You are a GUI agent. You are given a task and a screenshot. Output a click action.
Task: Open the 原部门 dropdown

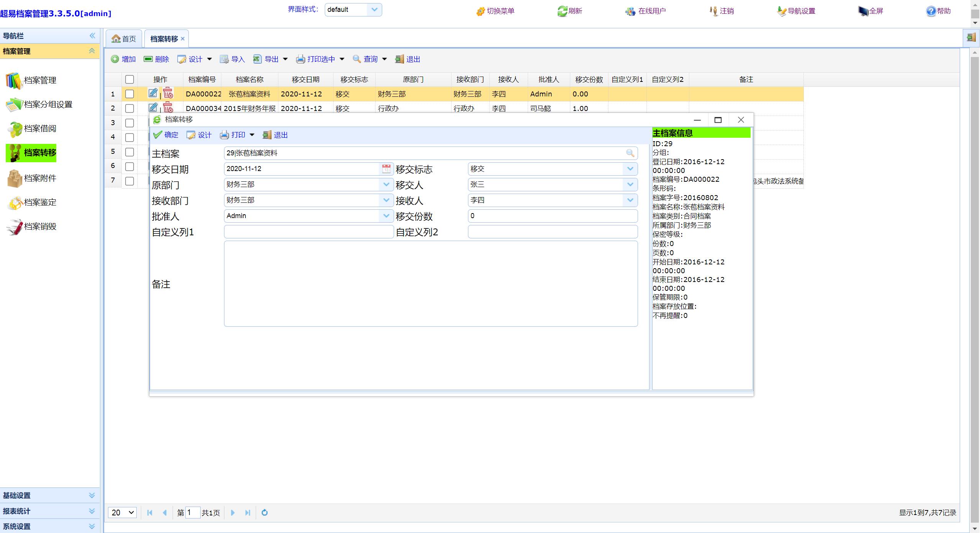(x=386, y=184)
